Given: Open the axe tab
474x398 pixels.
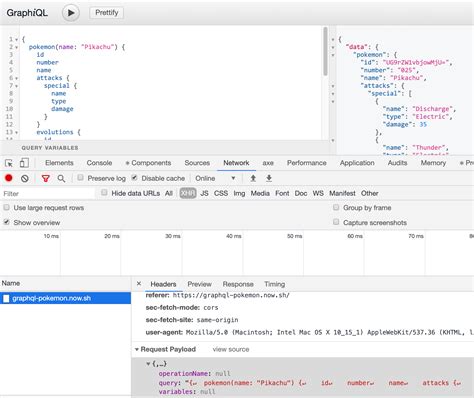Looking at the screenshot, I should (x=268, y=163).
